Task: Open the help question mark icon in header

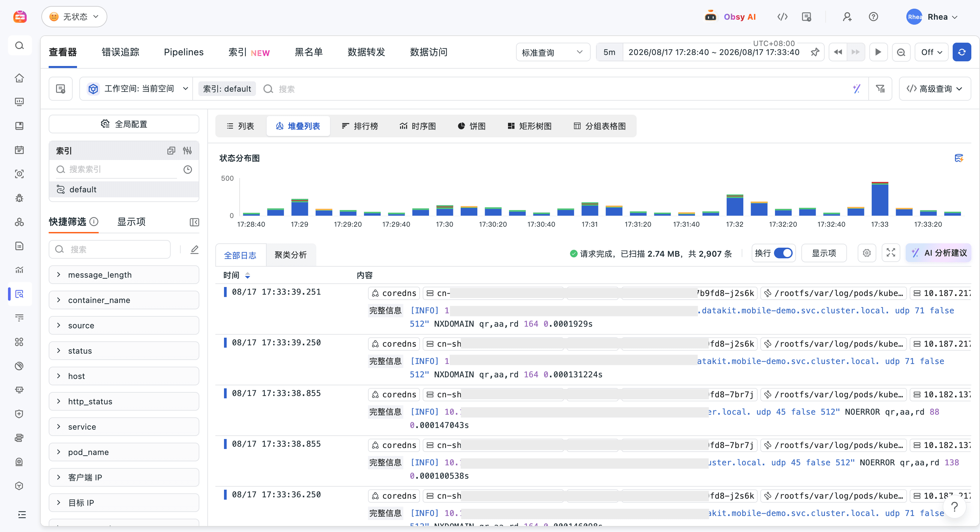Action: coord(873,17)
